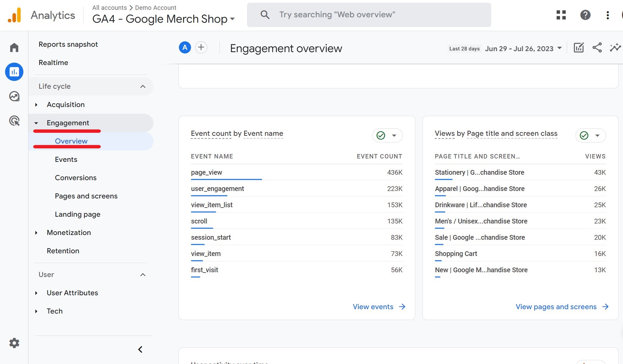
Task: Open the Insights sparkline icon
Action: 615,47
